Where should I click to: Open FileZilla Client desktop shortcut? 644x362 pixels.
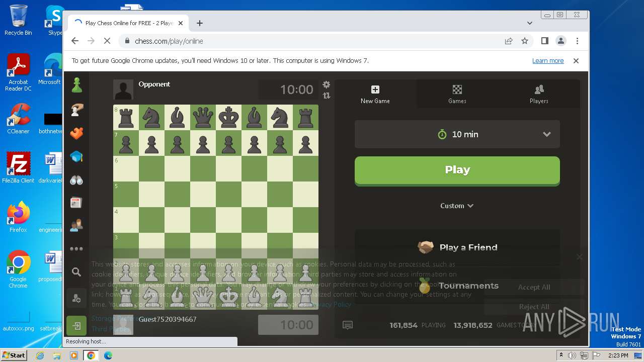[x=18, y=168]
